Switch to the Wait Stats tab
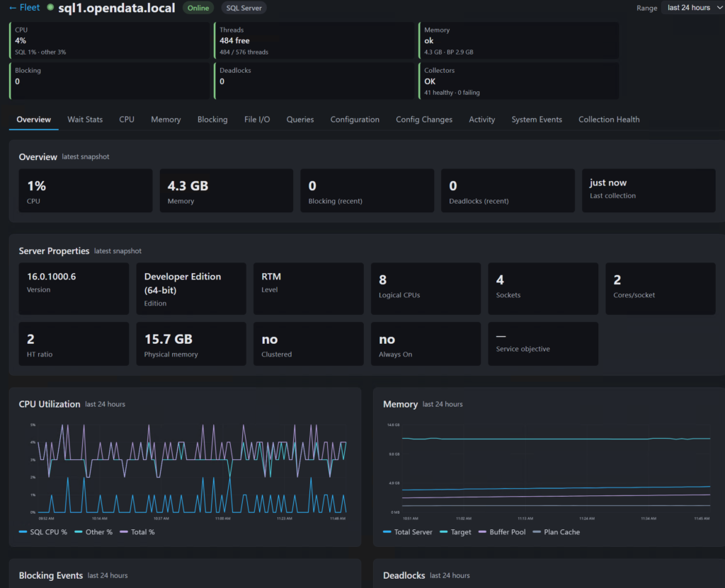This screenshot has height=588, width=725. 85,120
